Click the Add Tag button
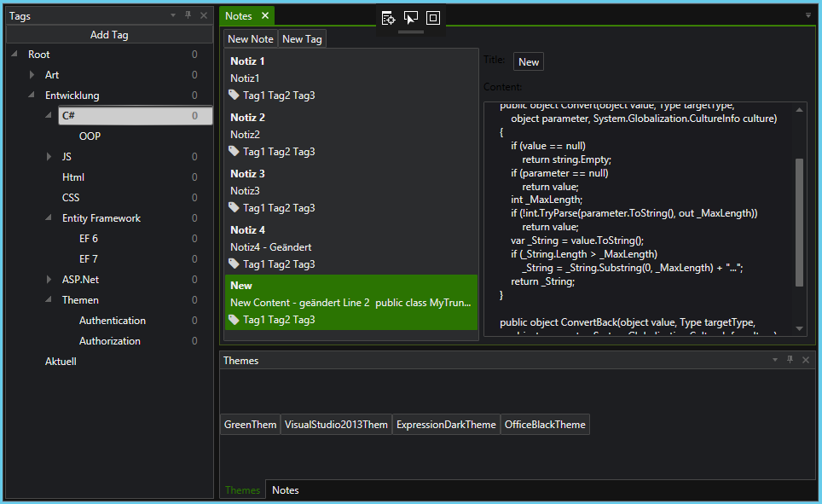The width and height of the screenshot is (822, 504). click(x=109, y=35)
